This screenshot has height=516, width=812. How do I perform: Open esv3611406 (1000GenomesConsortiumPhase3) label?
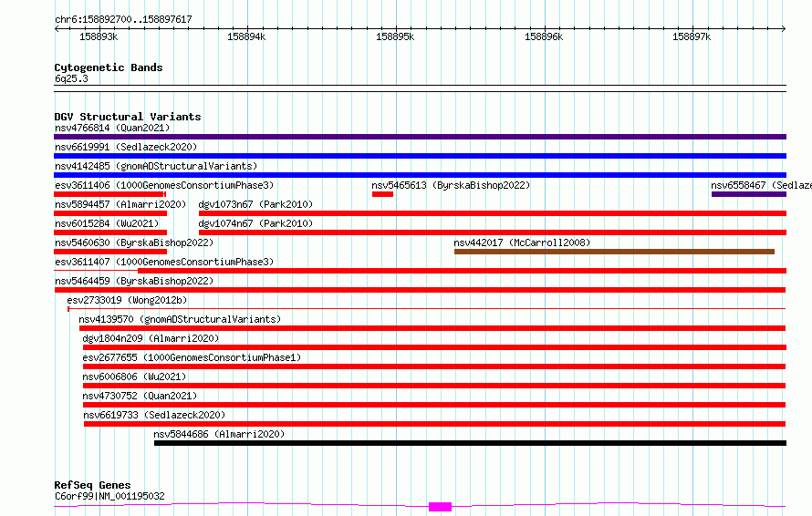point(164,185)
